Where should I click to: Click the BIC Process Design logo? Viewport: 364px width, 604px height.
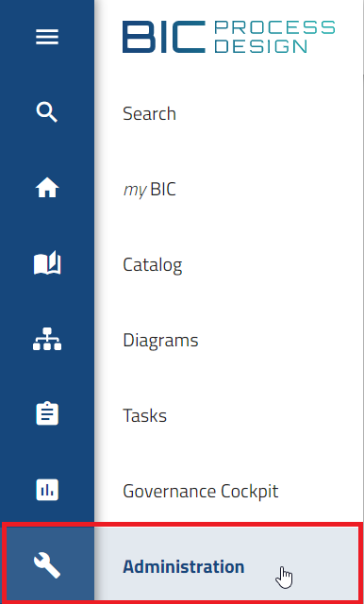coord(229,37)
